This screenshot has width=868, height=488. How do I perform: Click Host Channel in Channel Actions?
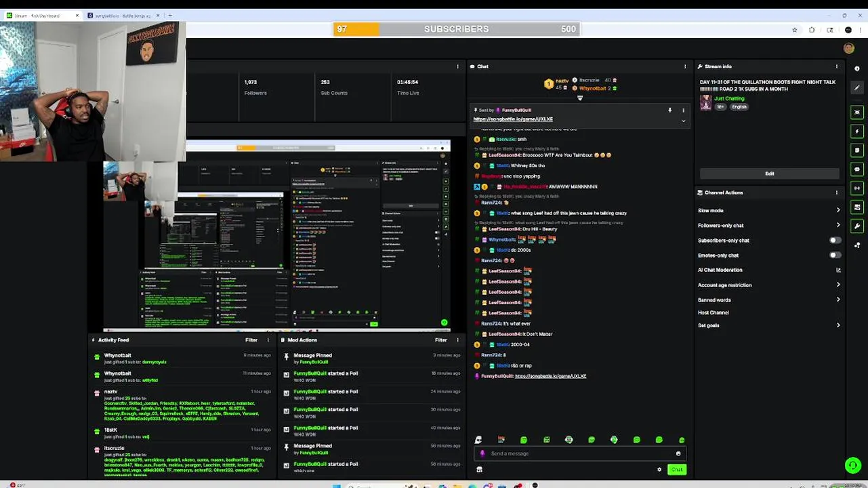point(714,312)
